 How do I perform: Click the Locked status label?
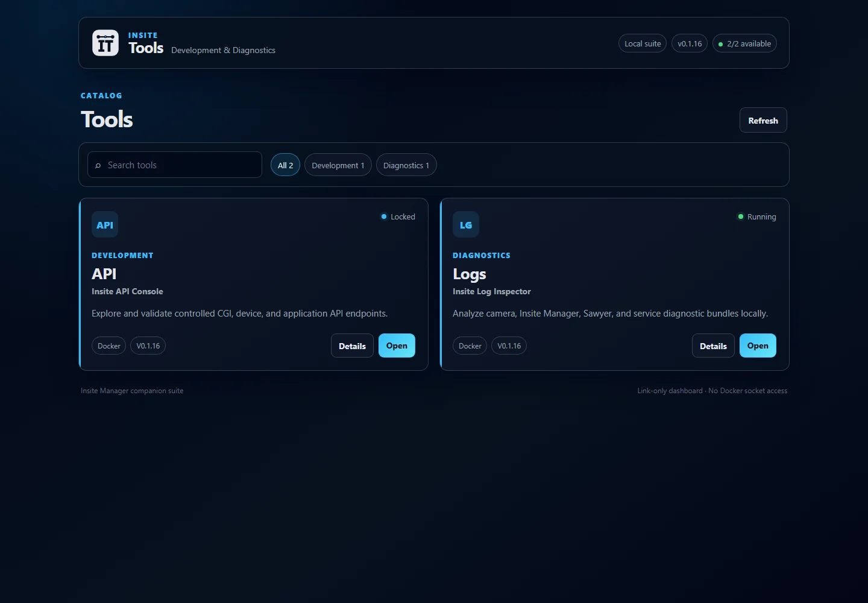pyautogui.click(x=403, y=216)
